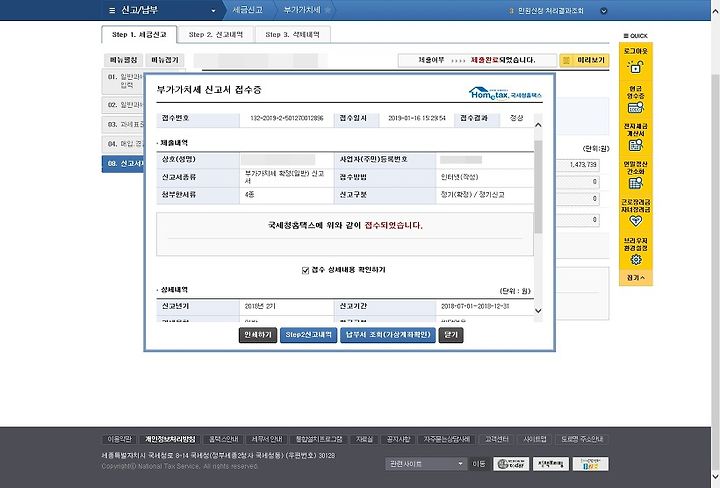Image resolution: width=720 pixels, height=488 pixels.
Task: Expand the 신고/납부 dropdown arrow
Action: 213,11
